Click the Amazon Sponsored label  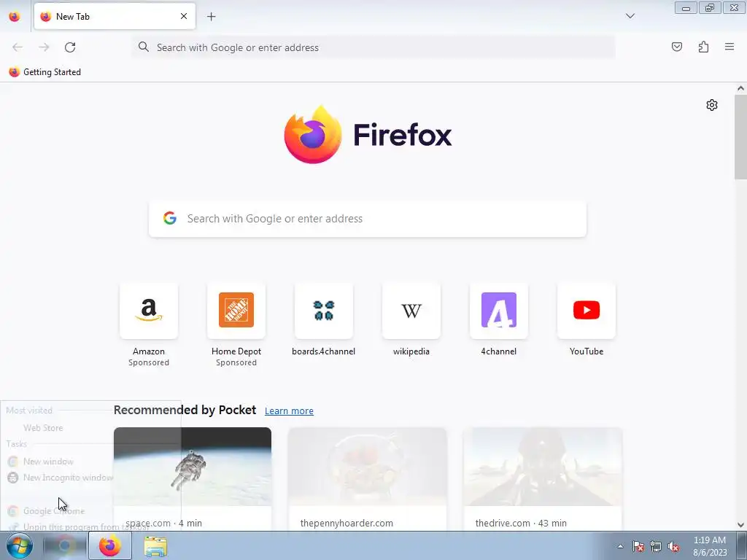click(x=149, y=362)
